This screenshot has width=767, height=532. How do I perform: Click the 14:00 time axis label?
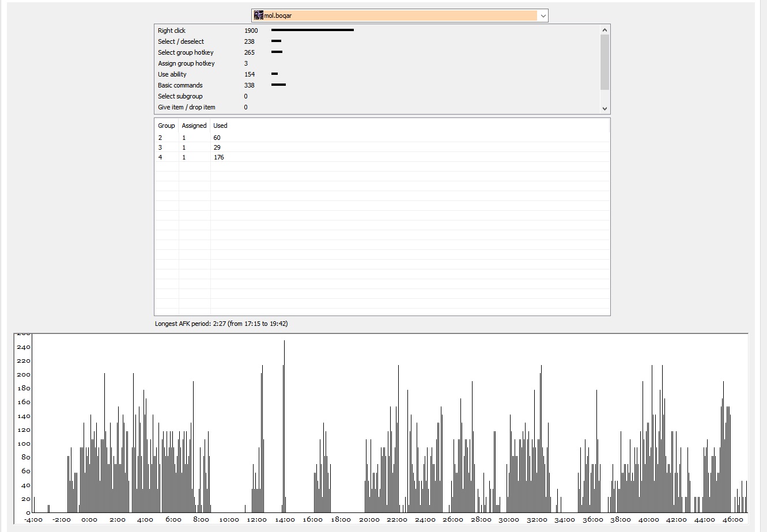[x=285, y=520]
